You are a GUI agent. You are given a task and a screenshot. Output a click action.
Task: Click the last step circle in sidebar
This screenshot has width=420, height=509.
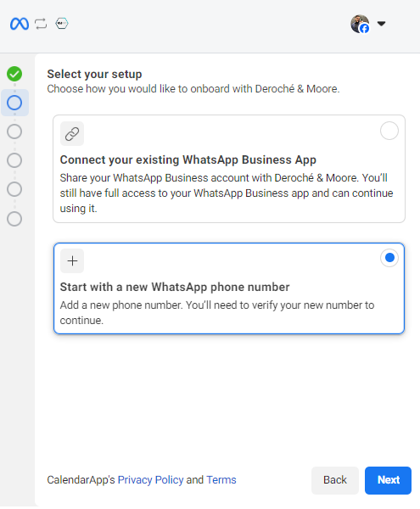14,219
